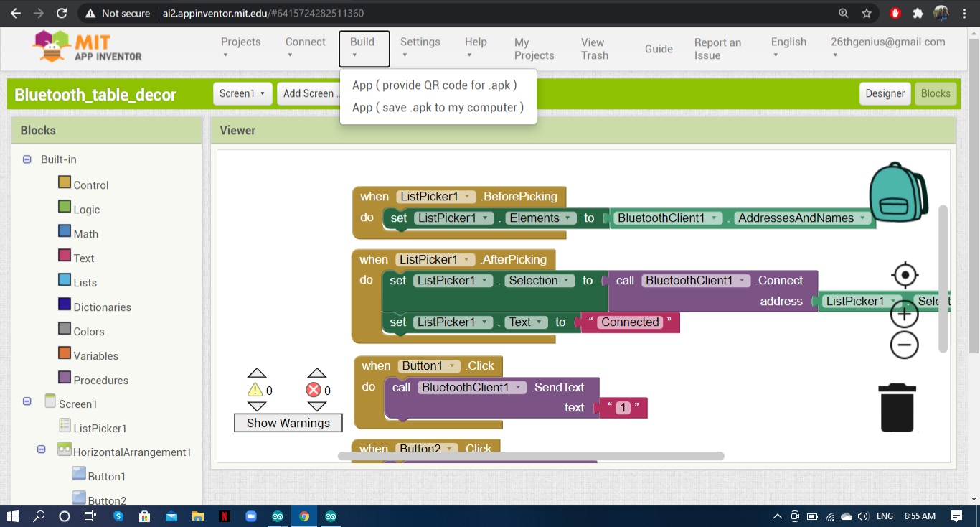Viewport: 980px width, 527px height.
Task: Bookmark this page with the star icon
Action: (x=867, y=13)
